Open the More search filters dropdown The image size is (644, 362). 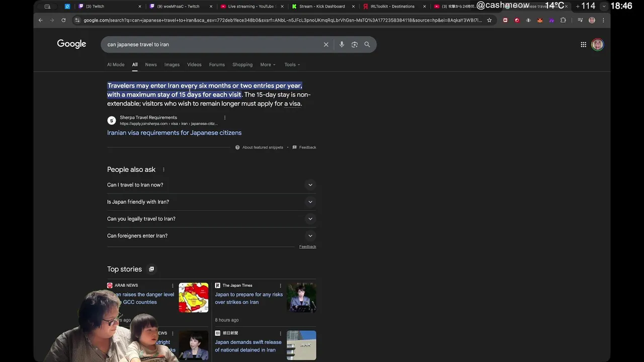point(268,64)
